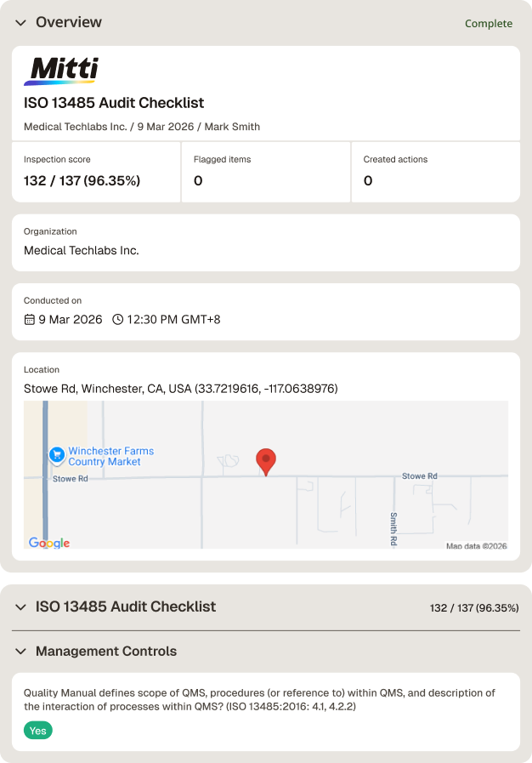The height and width of the screenshot is (763, 532).
Task: Click the Map data ©2026 attribution
Action: click(x=477, y=546)
